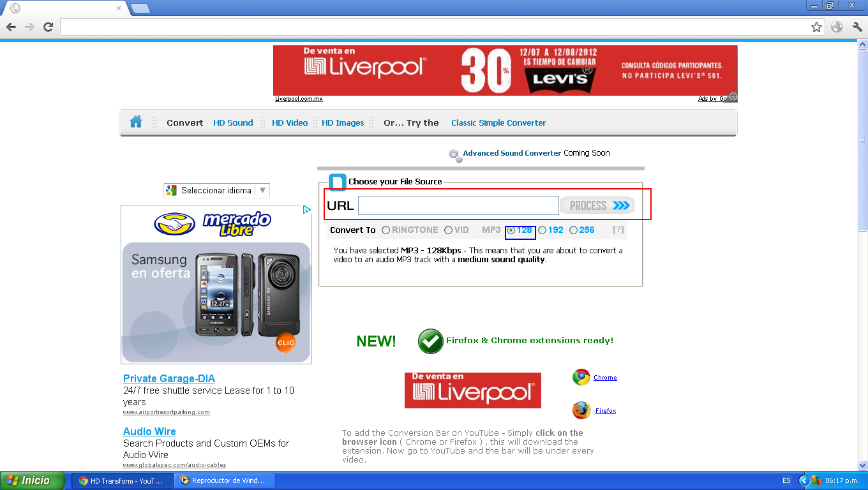
Task: Open the Classic Simple Converter link
Action: (x=498, y=122)
